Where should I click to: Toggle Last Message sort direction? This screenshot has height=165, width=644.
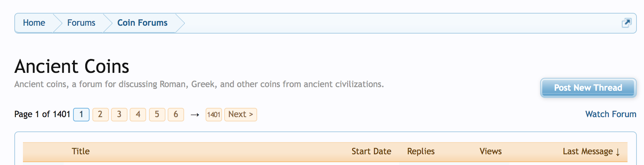(591, 151)
